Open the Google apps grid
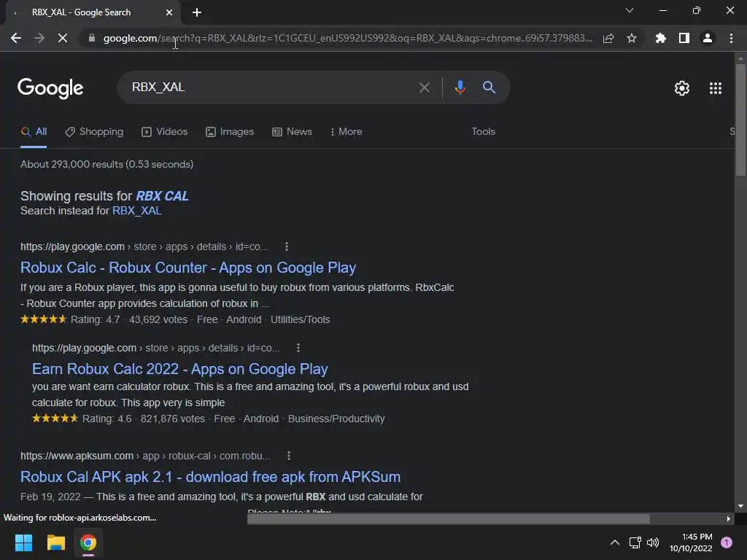 (x=716, y=88)
